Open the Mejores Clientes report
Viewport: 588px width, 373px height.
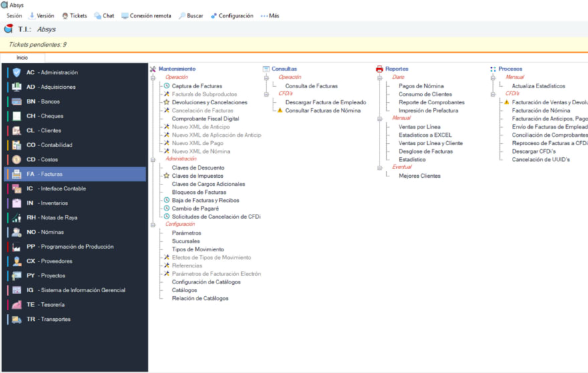tap(419, 176)
